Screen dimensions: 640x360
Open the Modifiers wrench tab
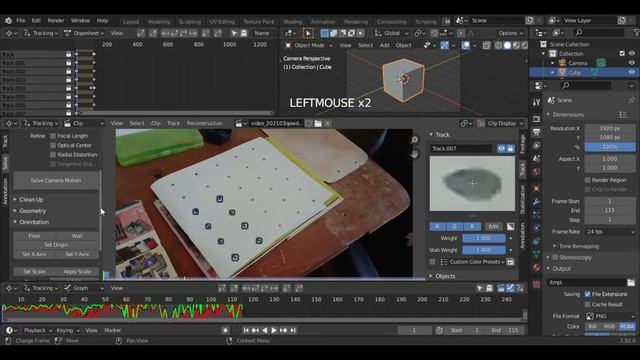click(536, 202)
